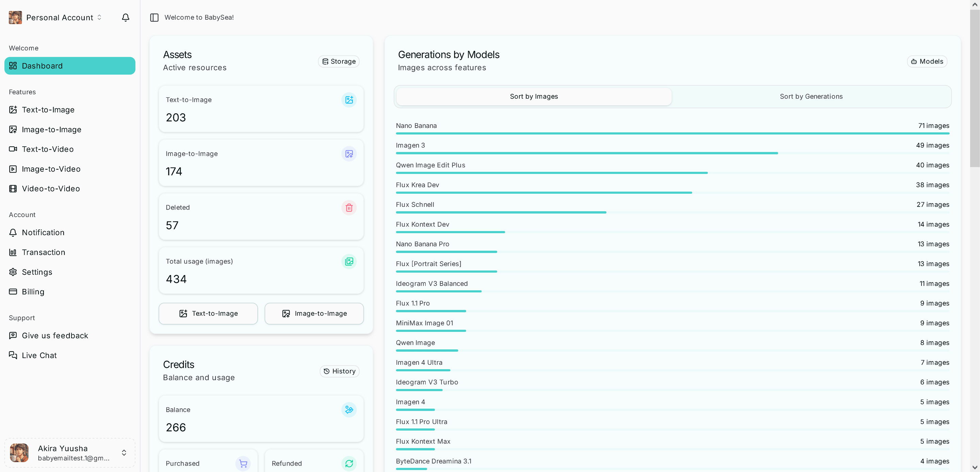Viewport: 980px width, 472px height.
Task: Click the notification bell at the top
Action: (126, 17)
